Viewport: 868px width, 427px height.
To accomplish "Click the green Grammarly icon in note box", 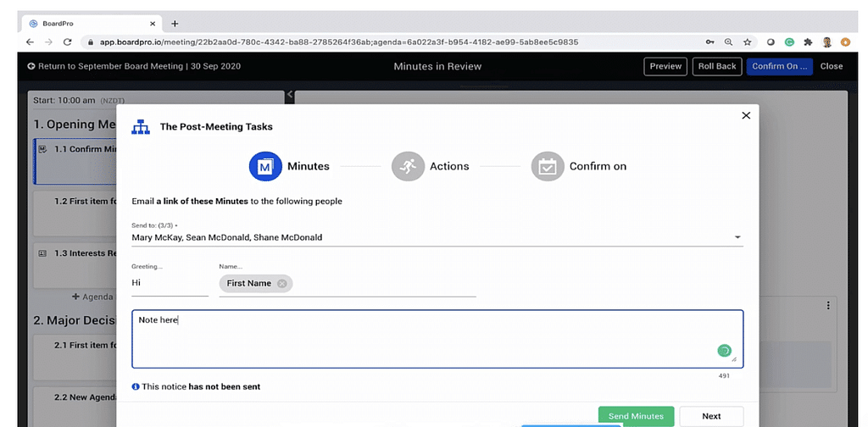I will point(724,351).
